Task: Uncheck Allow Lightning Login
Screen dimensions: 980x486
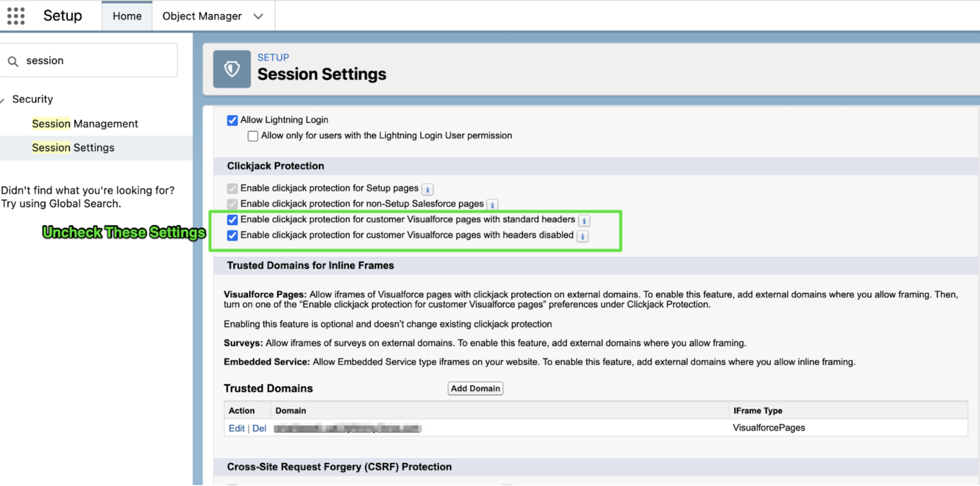Action: point(232,120)
